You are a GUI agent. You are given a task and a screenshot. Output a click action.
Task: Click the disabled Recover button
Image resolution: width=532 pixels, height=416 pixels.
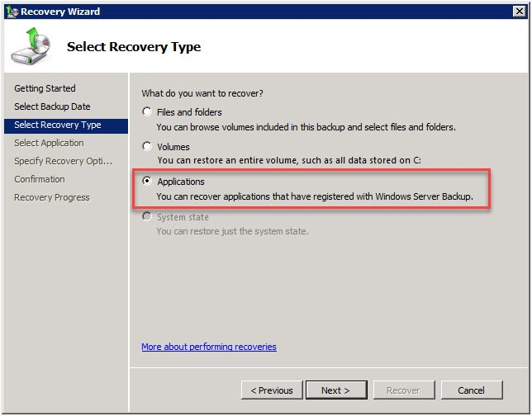pyautogui.click(x=404, y=390)
